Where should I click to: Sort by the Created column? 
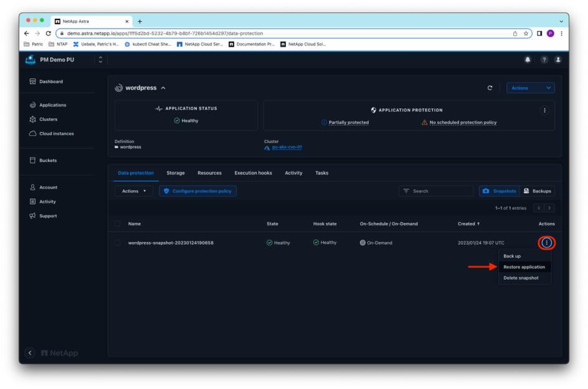(x=468, y=223)
